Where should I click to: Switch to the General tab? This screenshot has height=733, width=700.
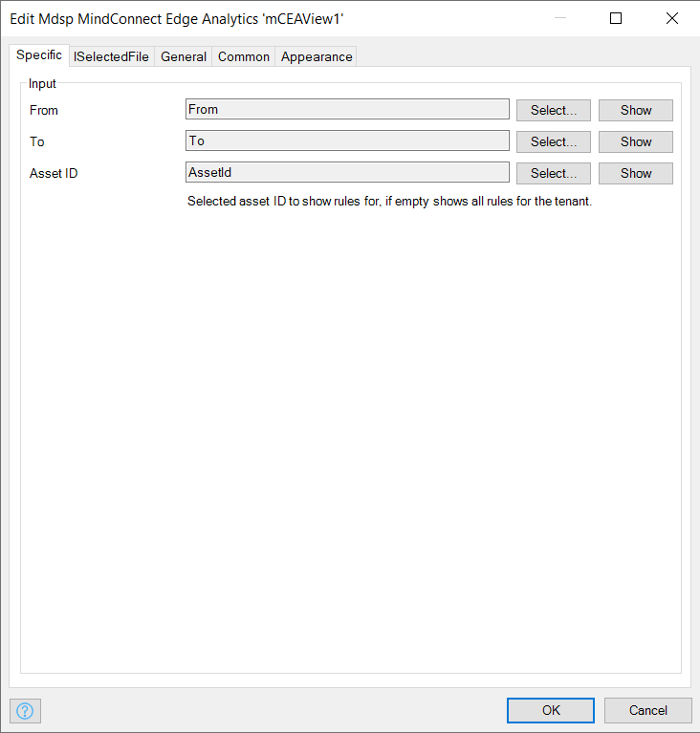(184, 56)
